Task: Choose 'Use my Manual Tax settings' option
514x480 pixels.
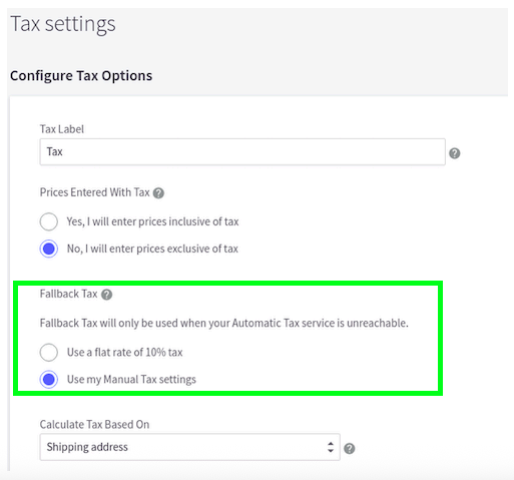Action: [49, 379]
